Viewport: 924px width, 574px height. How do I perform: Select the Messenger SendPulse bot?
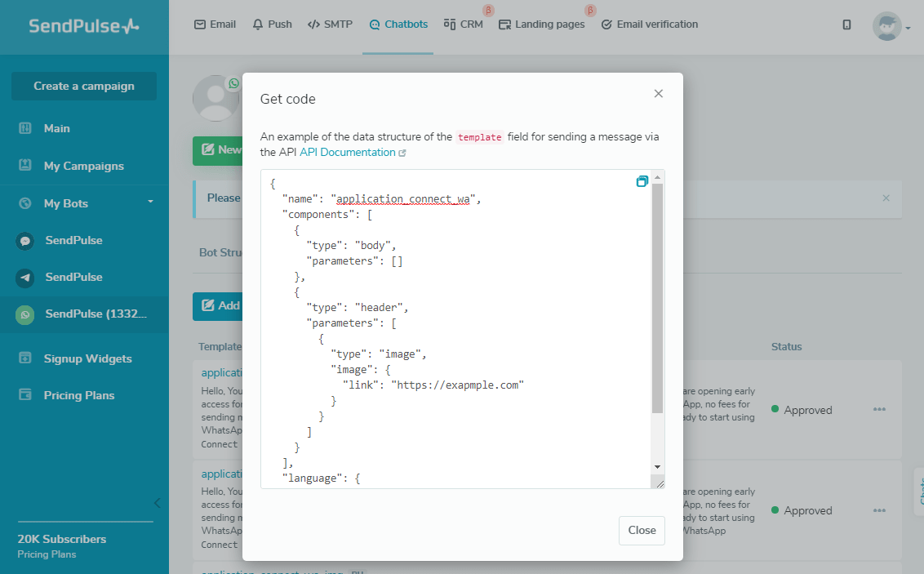tap(73, 240)
